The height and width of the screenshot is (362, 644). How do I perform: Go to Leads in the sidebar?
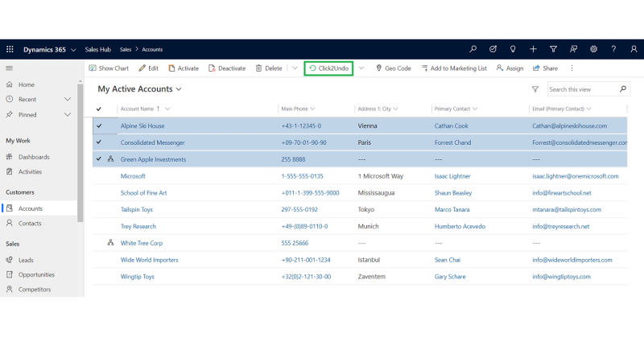(26, 260)
